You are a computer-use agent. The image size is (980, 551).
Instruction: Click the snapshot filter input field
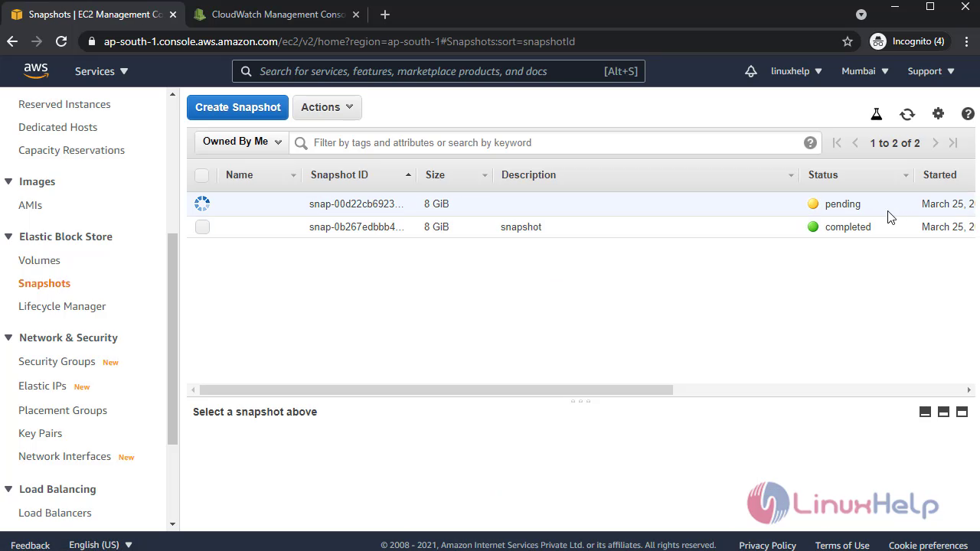click(x=555, y=142)
